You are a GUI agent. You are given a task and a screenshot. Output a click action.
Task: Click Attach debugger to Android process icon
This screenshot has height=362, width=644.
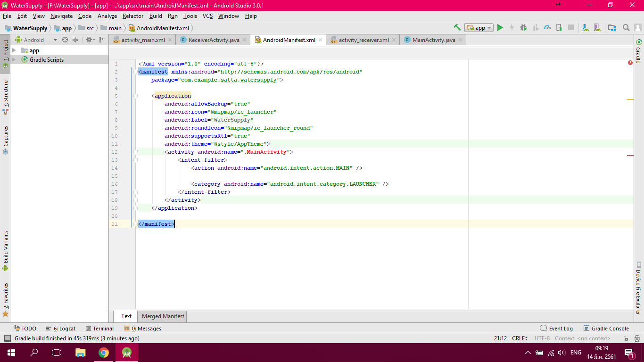(559, 28)
